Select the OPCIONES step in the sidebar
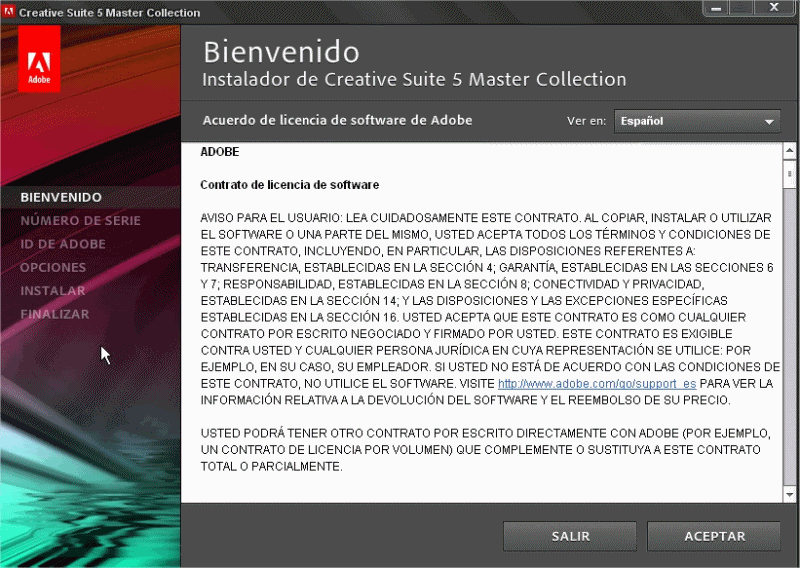Image resolution: width=800 pixels, height=568 pixels. pyautogui.click(x=53, y=267)
